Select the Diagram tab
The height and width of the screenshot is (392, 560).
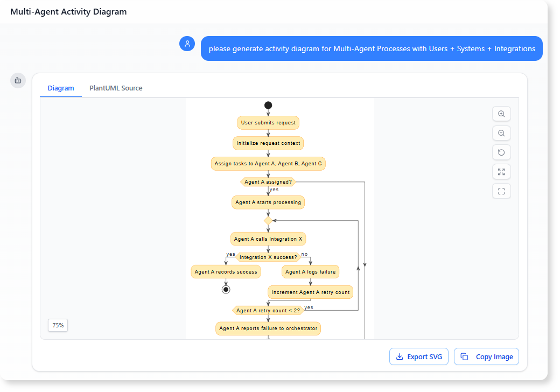coord(61,88)
